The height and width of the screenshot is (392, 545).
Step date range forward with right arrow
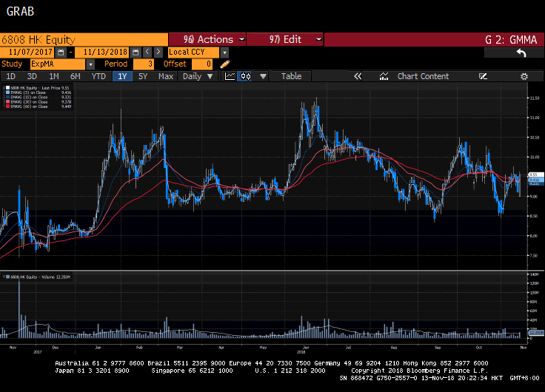click(158, 52)
